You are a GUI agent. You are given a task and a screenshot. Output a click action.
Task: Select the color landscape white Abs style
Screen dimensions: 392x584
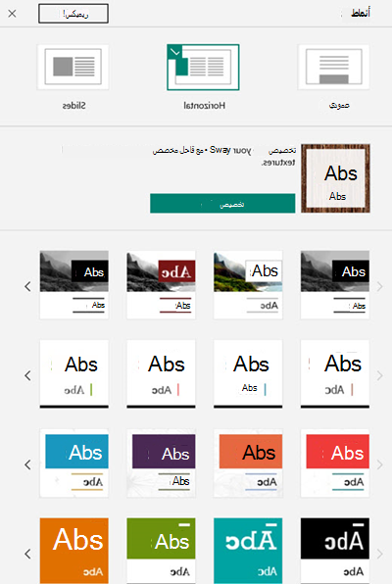click(248, 285)
